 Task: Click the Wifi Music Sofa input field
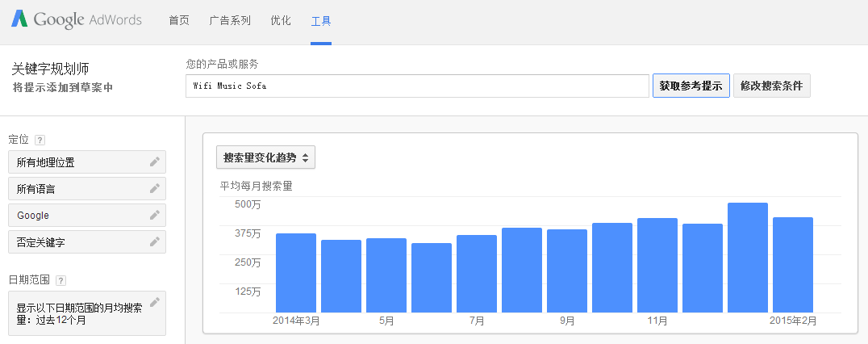point(417,86)
